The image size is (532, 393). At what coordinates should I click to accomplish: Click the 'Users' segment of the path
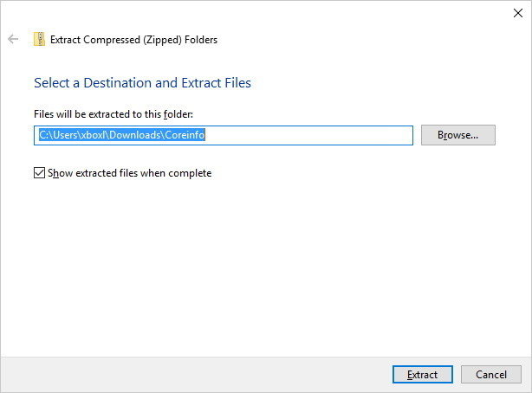point(66,135)
